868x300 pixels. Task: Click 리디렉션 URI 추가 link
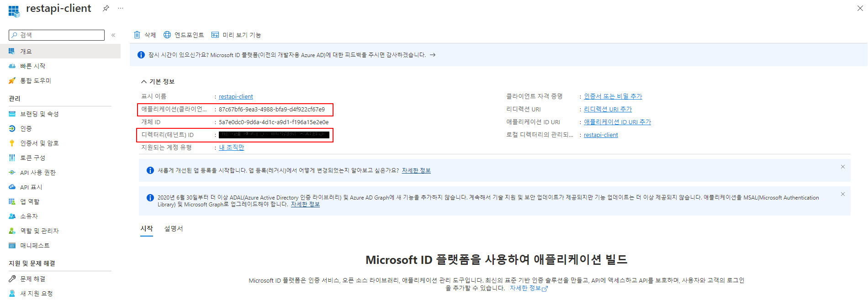608,109
